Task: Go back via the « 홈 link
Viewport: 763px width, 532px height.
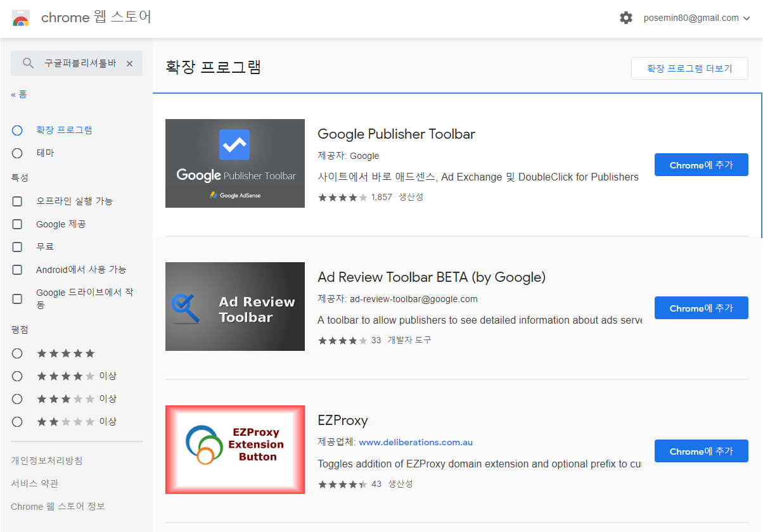Action: [19, 94]
